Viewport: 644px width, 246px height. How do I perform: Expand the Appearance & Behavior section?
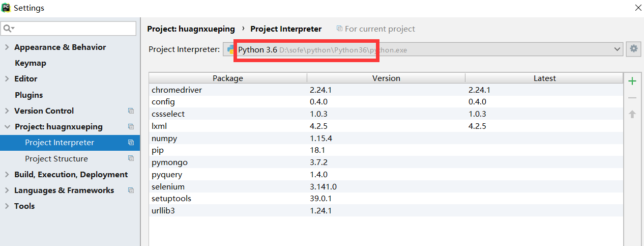(7, 47)
